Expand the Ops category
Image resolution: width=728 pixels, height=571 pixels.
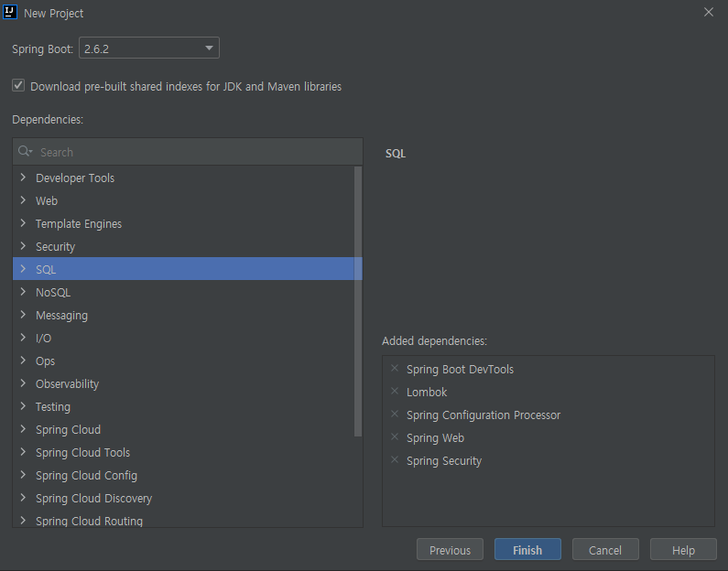[23, 361]
